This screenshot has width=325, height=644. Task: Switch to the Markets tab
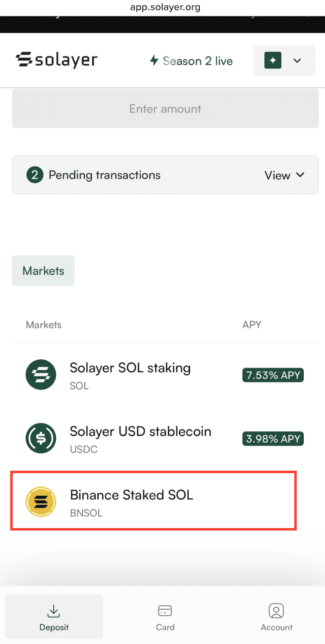click(43, 270)
